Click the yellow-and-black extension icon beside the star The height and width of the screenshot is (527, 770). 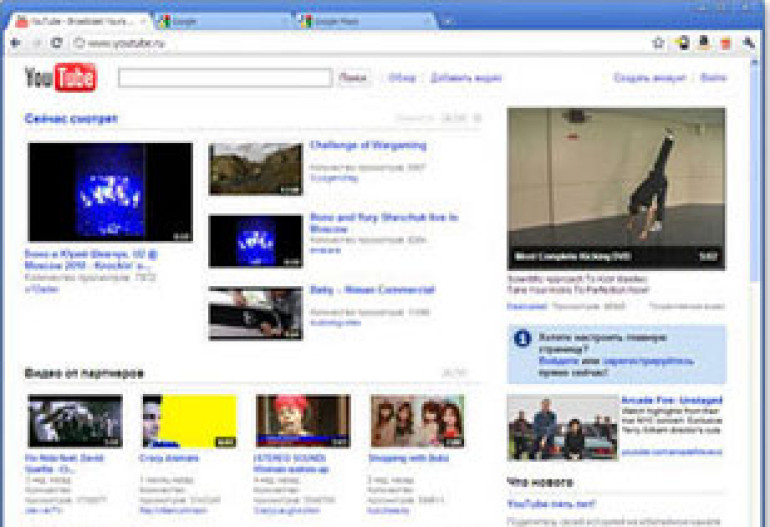pos(682,43)
